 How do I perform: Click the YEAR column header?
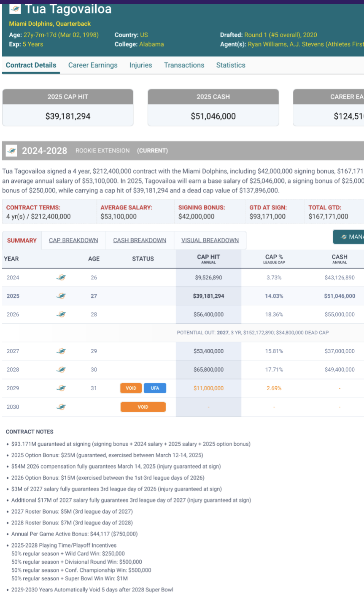coord(11,258)
